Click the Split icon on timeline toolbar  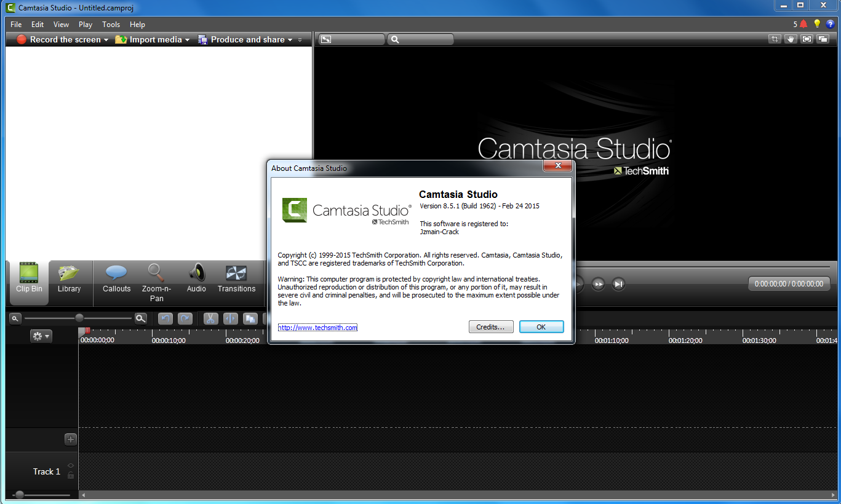click(230, 318)
